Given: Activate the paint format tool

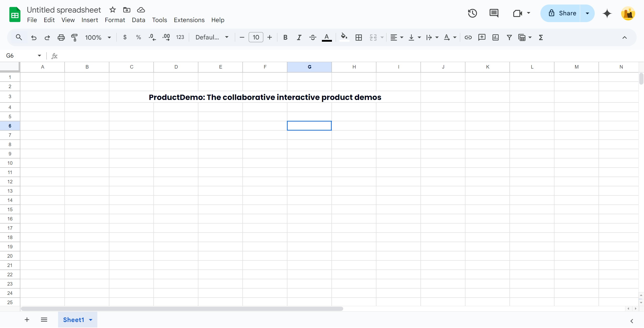Looking at the screenshot, I should pyautogui.click(x=74, y=37).
